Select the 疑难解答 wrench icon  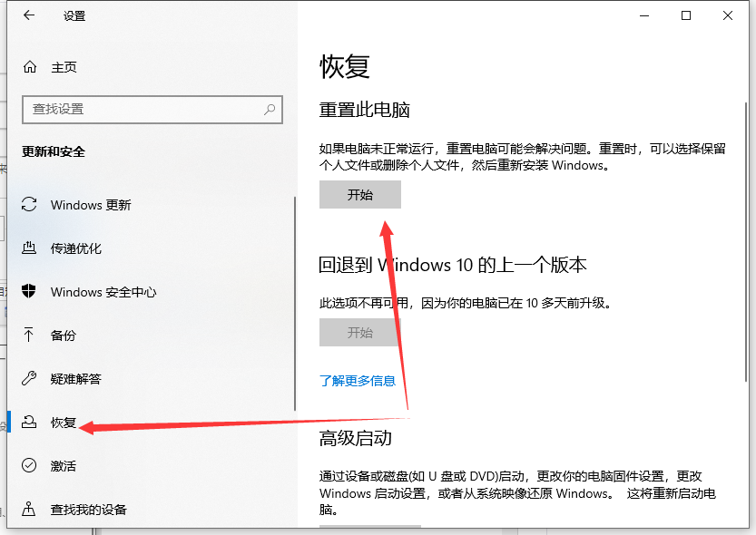[30, 379]
